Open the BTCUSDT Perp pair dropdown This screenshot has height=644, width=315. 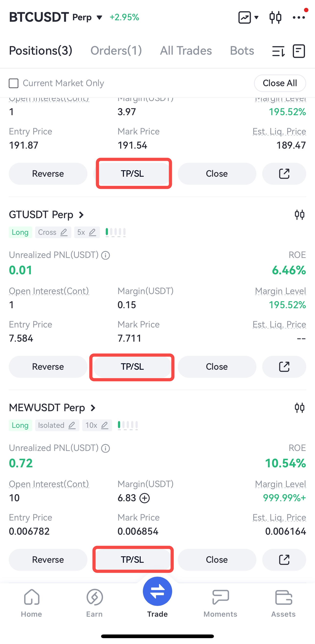(100, 18)
